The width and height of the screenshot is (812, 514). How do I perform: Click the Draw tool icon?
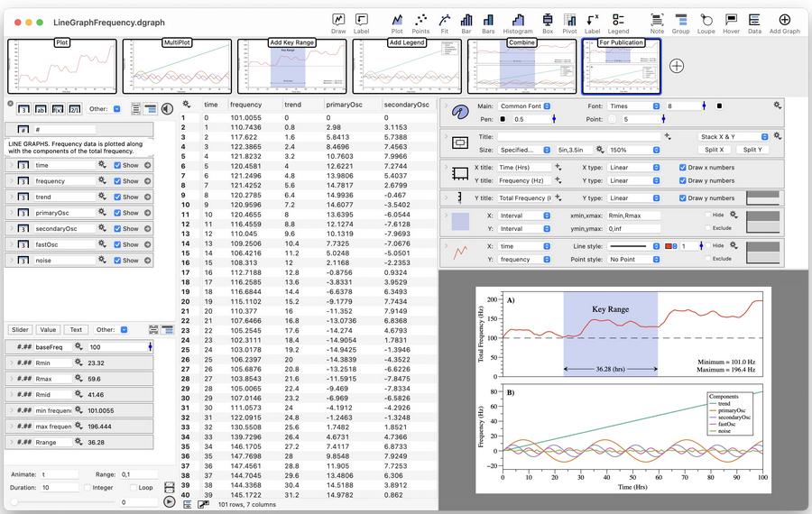pos(338,20)
